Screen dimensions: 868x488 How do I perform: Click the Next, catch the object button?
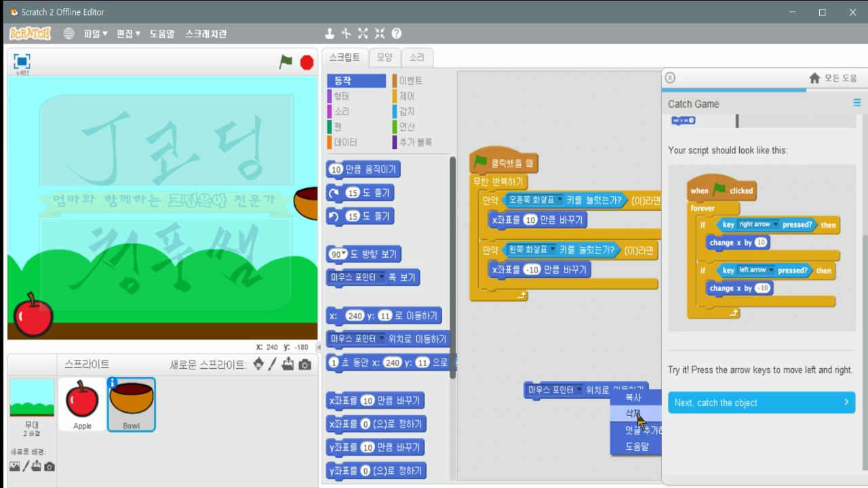(761, 403)
